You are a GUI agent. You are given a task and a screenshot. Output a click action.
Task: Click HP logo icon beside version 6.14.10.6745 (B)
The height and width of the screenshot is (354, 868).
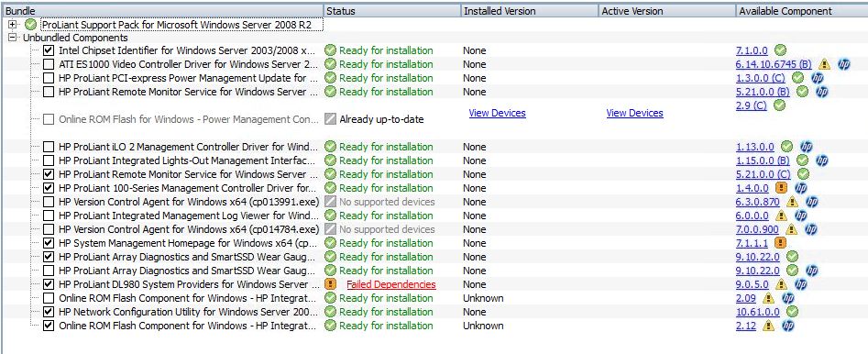pyautogui.click(x=843, y=64)
